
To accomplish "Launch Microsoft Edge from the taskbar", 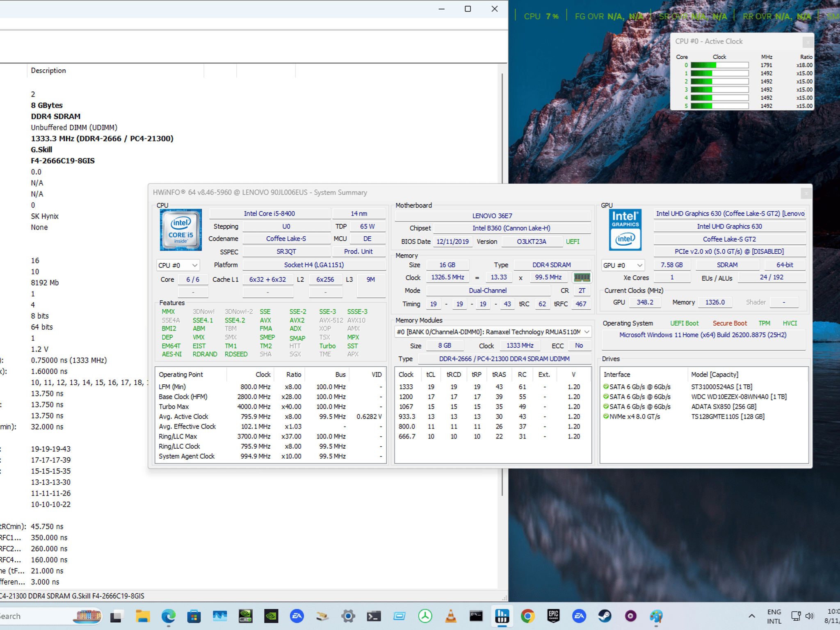I will tap(168, 616).
